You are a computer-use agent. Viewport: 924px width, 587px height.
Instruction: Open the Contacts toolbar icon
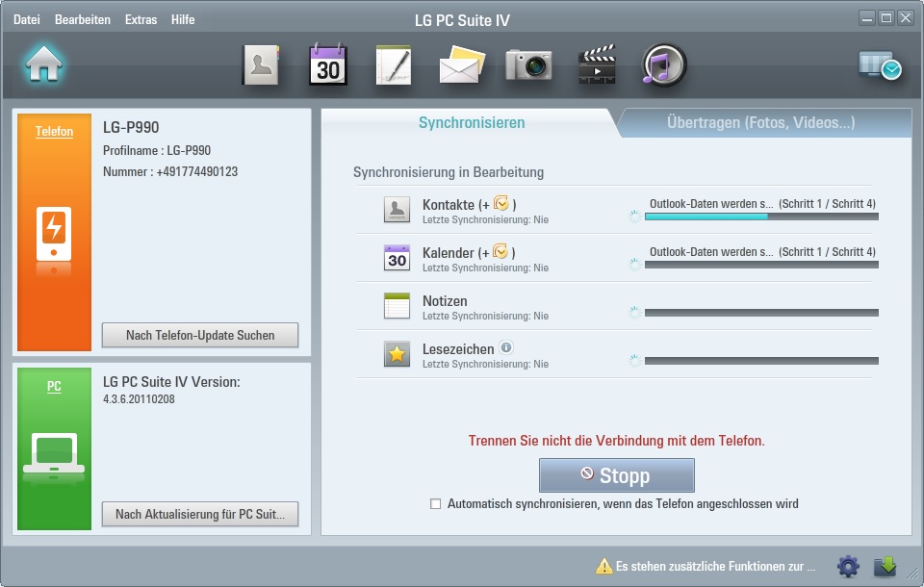260,65
